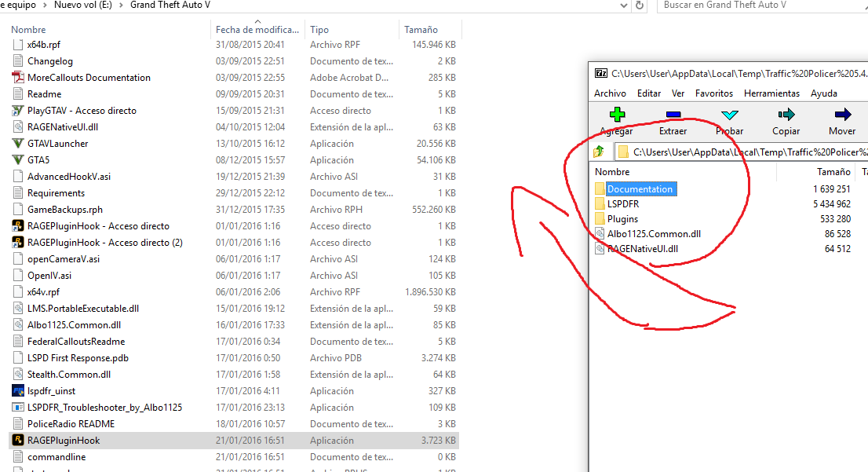This screenshot has width=868, height=472.
Task: Select the Documentation folder icon in 7-Zip
Action: (600, 189)
